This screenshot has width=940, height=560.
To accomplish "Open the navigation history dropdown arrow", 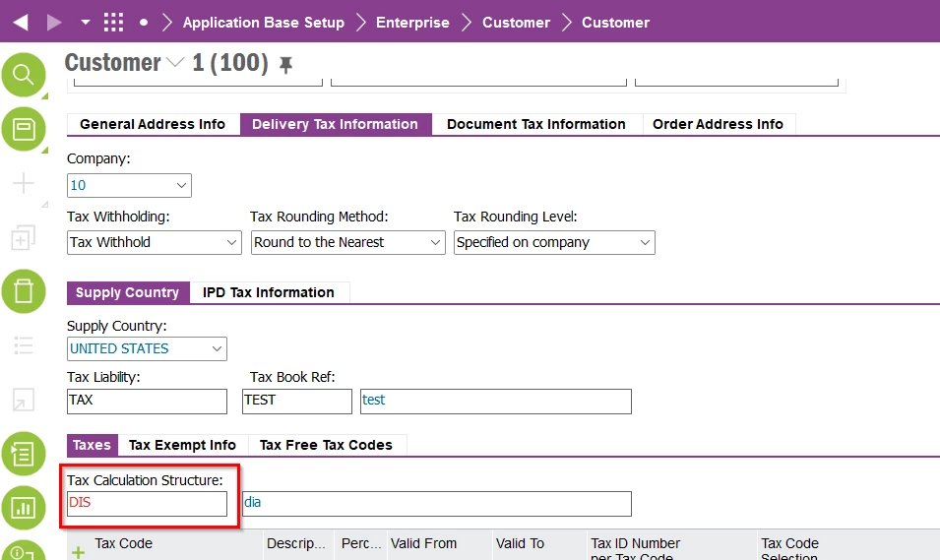I will [85, 23].
